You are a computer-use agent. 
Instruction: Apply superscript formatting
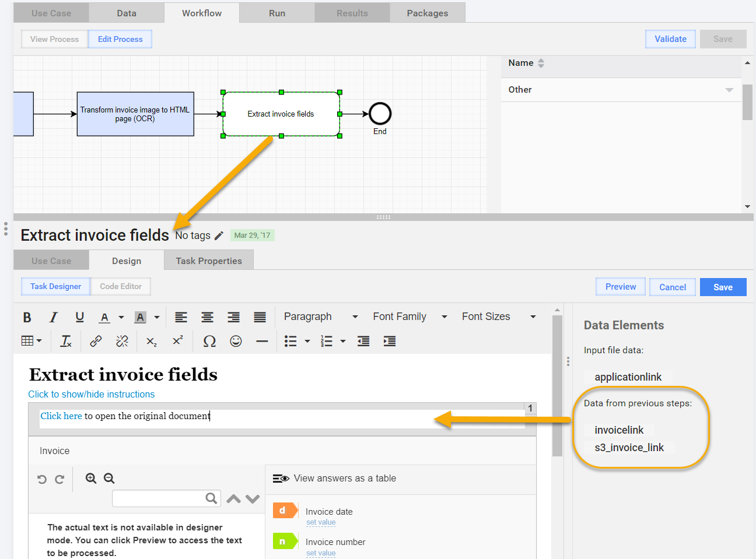(178, 341)
